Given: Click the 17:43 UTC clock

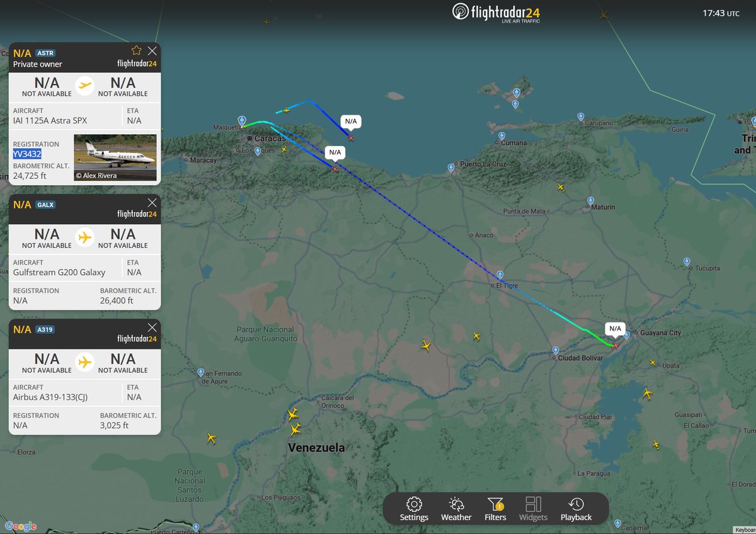Looking at the screenshot, I should [721, 13].
